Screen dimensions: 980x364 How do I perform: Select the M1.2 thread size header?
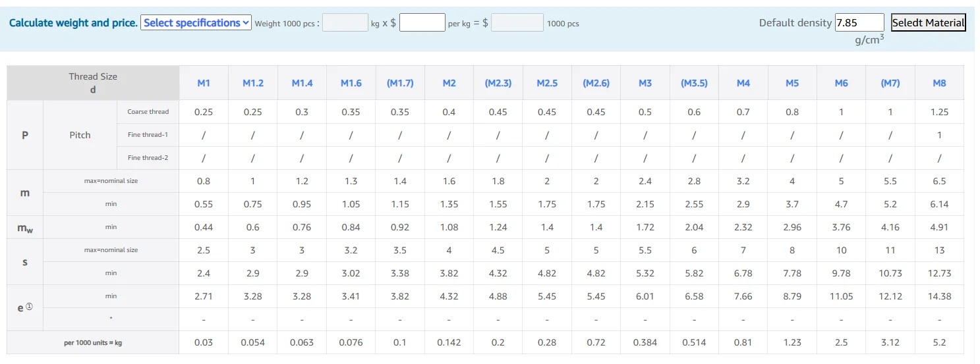coord(253,83)
